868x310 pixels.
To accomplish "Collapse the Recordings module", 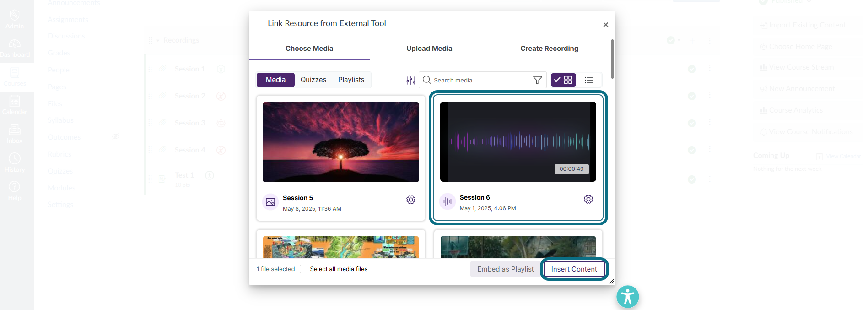I will point(158,40).
